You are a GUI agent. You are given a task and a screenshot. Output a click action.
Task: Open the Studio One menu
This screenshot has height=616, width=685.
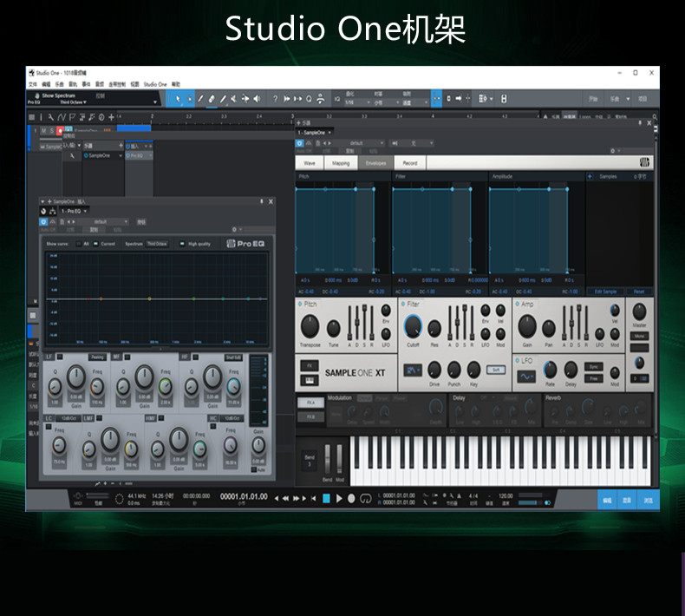coord(155,84)
